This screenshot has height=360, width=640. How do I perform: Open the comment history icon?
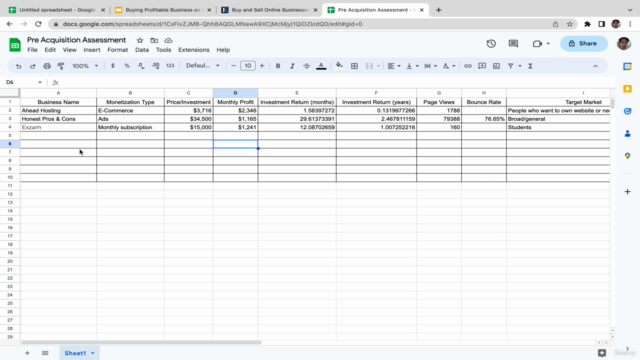(x=513, y=43)
